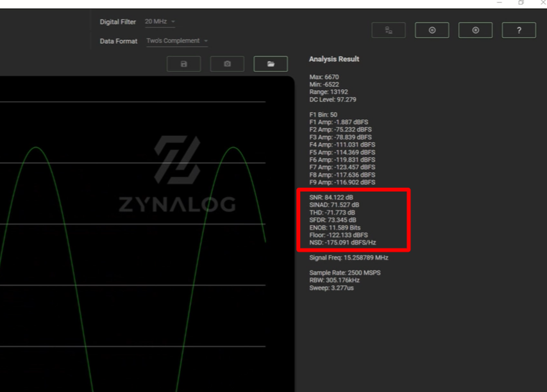547x392 pixels.
Task: Select the 'SNR: 84.122 dB' result
Action: [x=331, y=197]
